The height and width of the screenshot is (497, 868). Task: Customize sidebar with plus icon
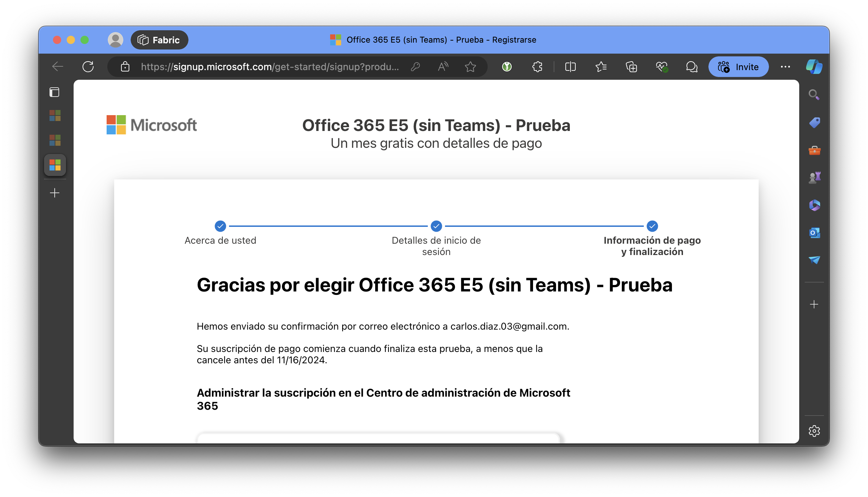click(x=814, y=304)
